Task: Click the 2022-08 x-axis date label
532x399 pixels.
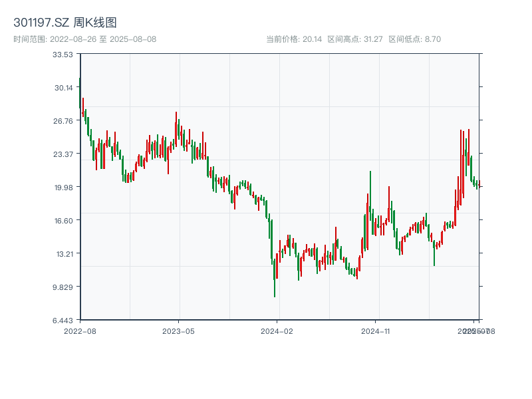Action: tap(80, 331)
